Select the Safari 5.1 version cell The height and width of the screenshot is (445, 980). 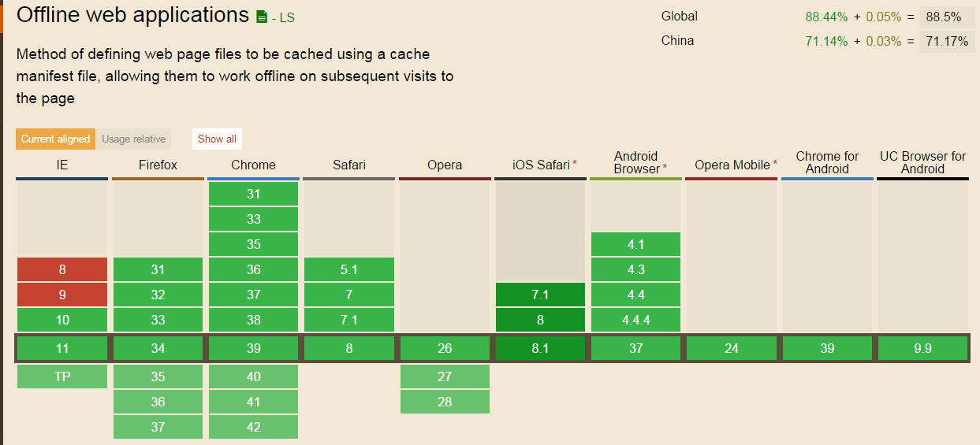pyautogui.click(x=348, y=269)
